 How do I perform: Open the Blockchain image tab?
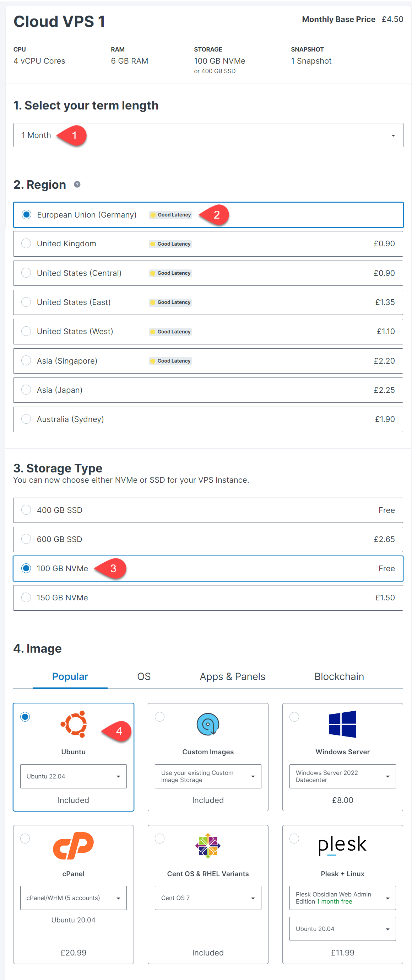339,676
